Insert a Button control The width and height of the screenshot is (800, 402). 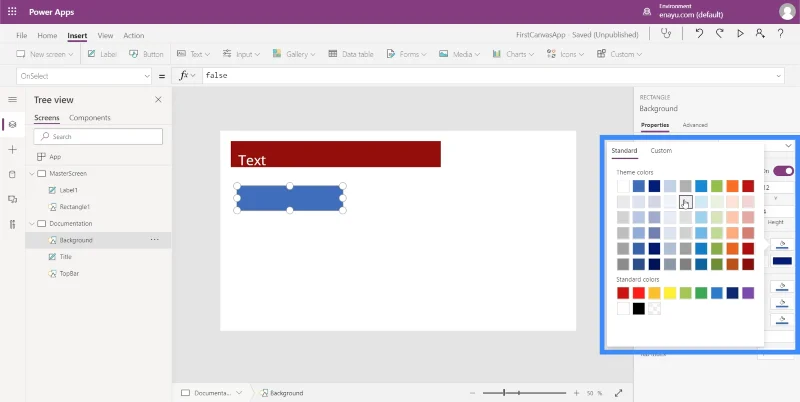(146, 54)
